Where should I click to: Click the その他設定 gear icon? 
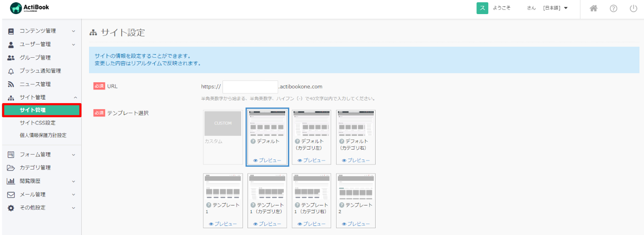(11, 208)
